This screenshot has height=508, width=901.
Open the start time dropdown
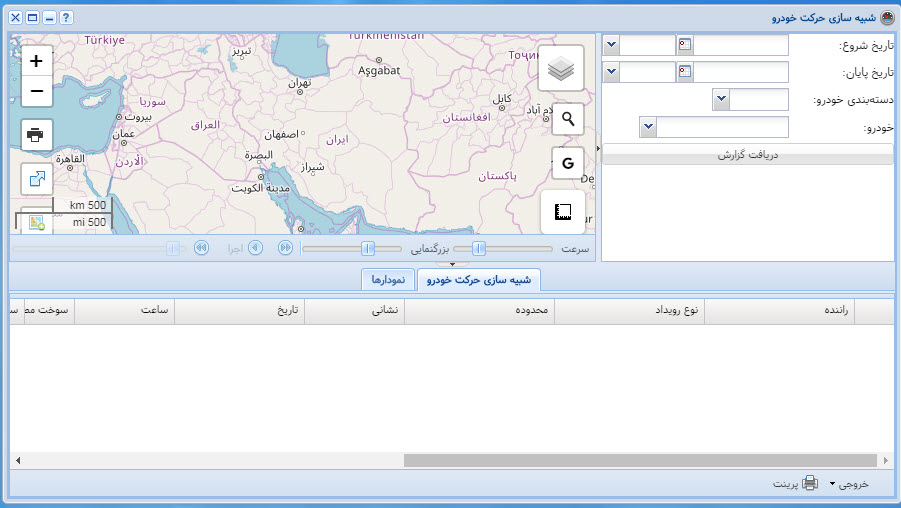tap(611, 45)
